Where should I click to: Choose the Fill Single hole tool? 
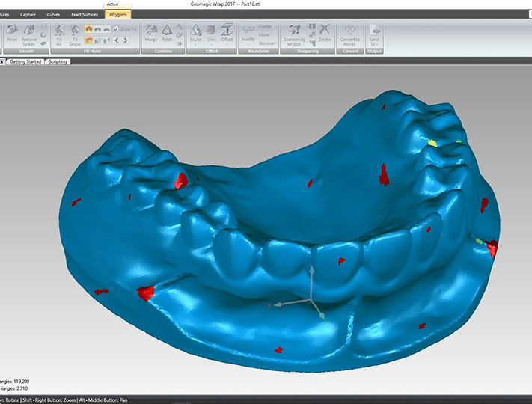click(x=75, y=34)
